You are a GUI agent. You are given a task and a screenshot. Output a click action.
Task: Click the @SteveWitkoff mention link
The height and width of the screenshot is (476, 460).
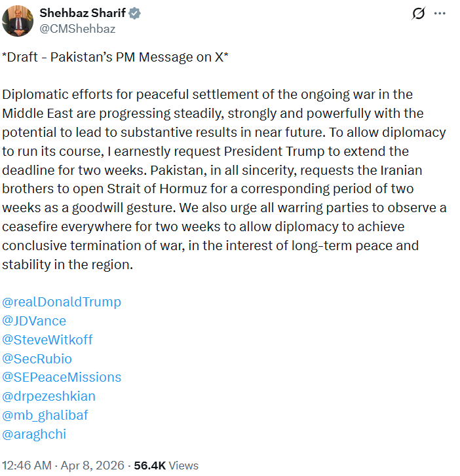(x=48, y=340)
